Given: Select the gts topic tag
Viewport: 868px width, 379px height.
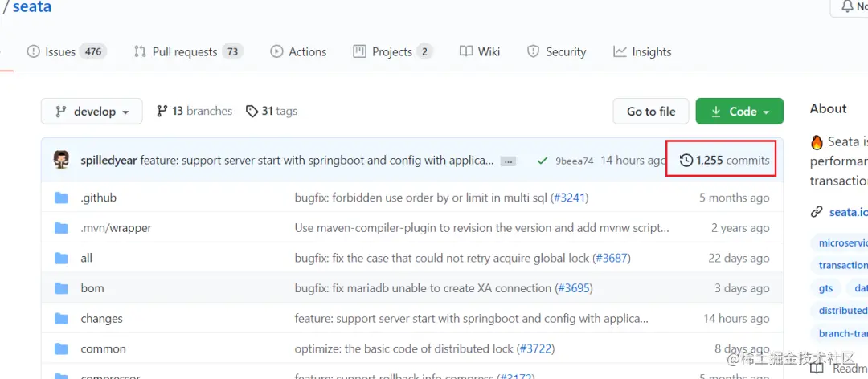Looking at the screenshot, I should (825, 288).
